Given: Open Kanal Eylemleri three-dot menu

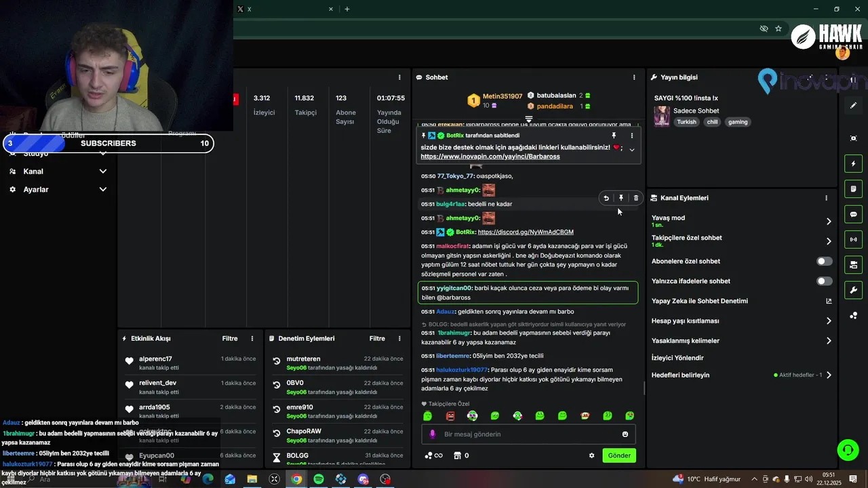Looking at the screenshot, I should (x=826, y=198).
